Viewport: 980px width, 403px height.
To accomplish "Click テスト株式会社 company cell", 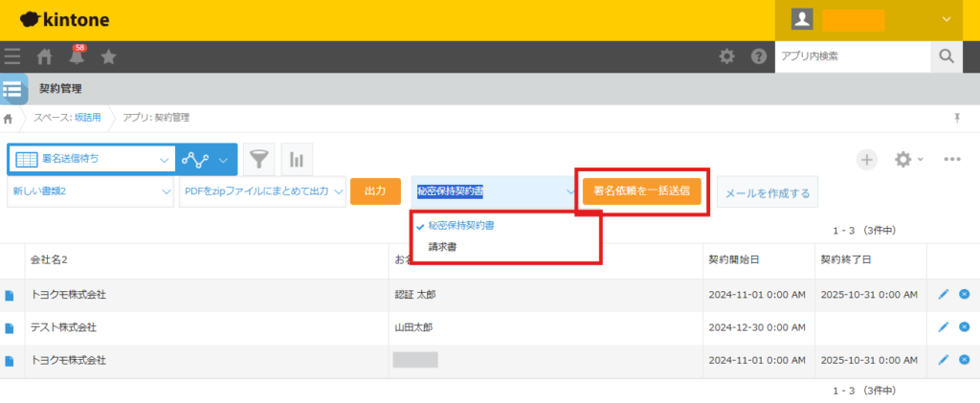I will tap(63, 327).
